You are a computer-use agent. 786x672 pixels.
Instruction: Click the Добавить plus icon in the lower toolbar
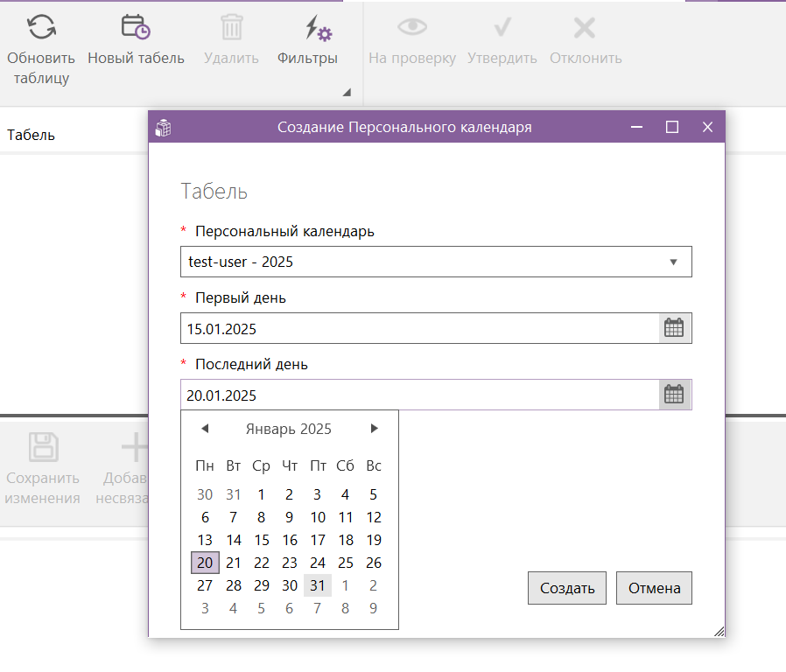pyautogui.click(x=134, y=446)
